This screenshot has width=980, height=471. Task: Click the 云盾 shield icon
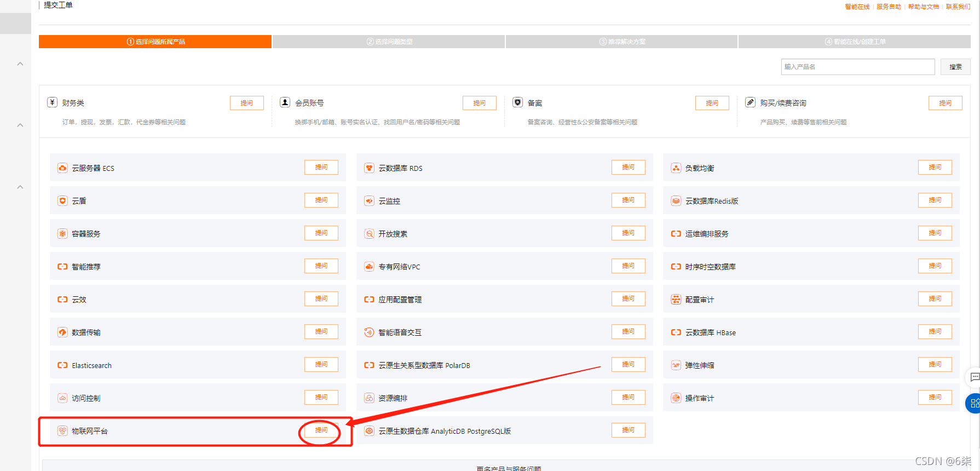click(62, 201)
